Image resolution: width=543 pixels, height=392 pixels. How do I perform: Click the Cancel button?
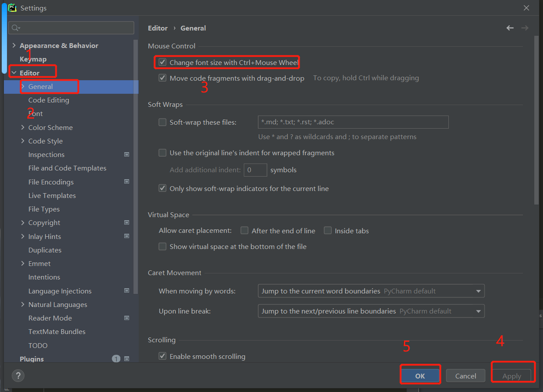[x=465, y=376]
